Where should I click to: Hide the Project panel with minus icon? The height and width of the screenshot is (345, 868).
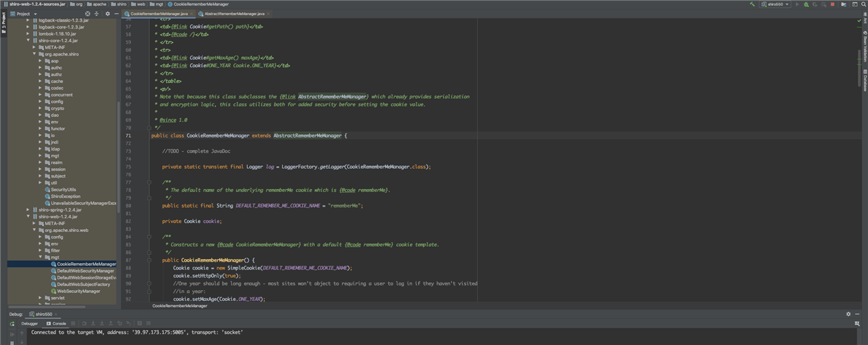pos(116,14)
